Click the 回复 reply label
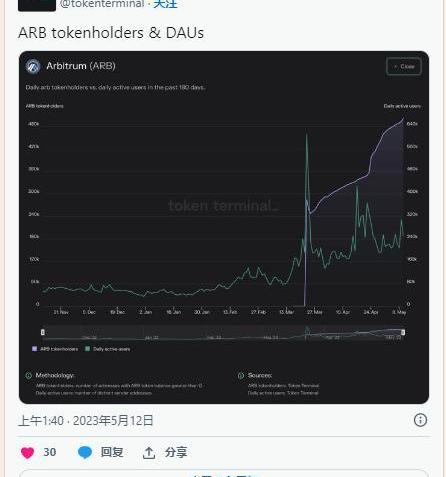446x477 pixels. click(112, 452)
